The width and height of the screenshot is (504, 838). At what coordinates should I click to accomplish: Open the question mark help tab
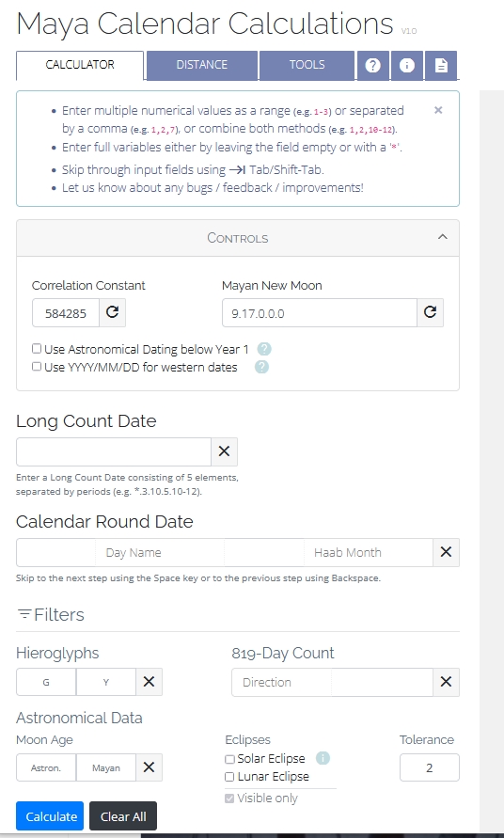coord(372,65)
